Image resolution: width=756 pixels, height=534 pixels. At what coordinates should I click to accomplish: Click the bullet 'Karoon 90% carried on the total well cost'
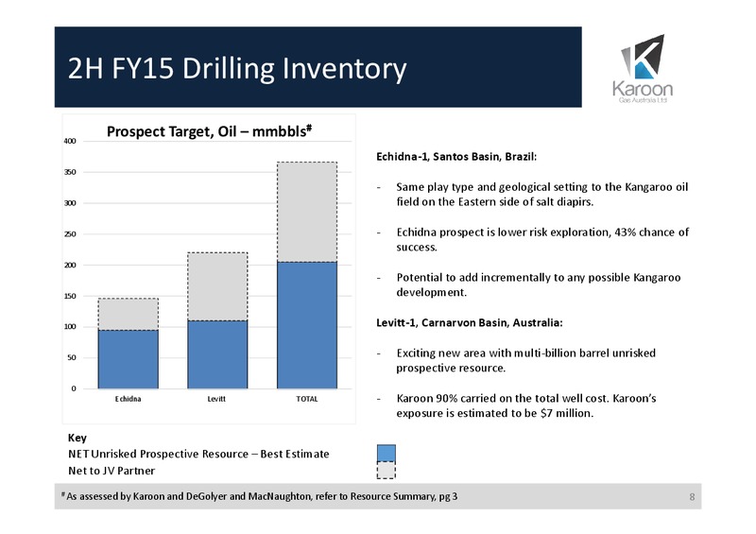526,405
